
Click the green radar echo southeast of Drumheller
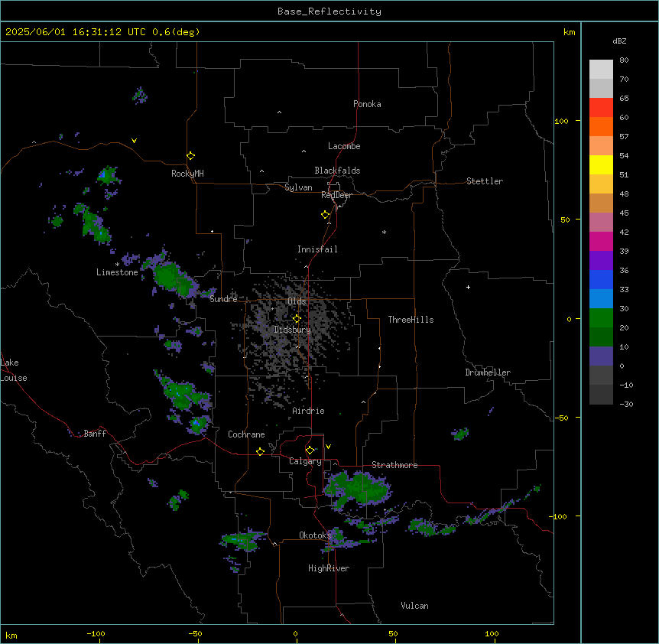[x=460, y=434]
